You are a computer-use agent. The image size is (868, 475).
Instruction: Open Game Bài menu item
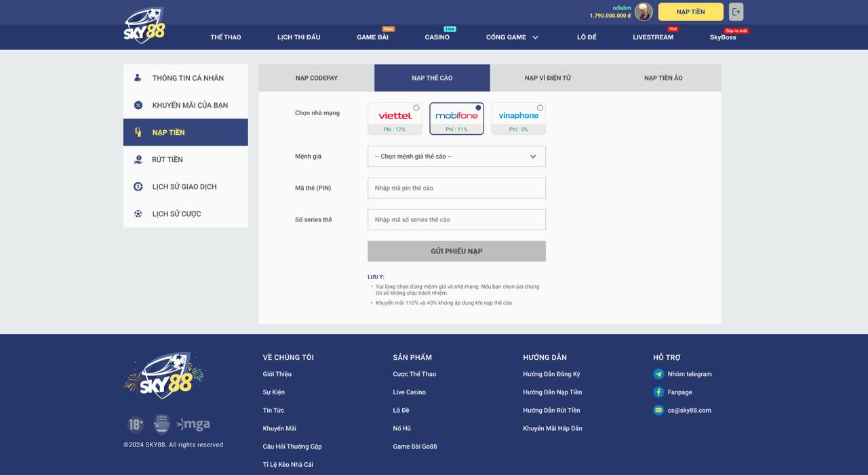(372, 37)
